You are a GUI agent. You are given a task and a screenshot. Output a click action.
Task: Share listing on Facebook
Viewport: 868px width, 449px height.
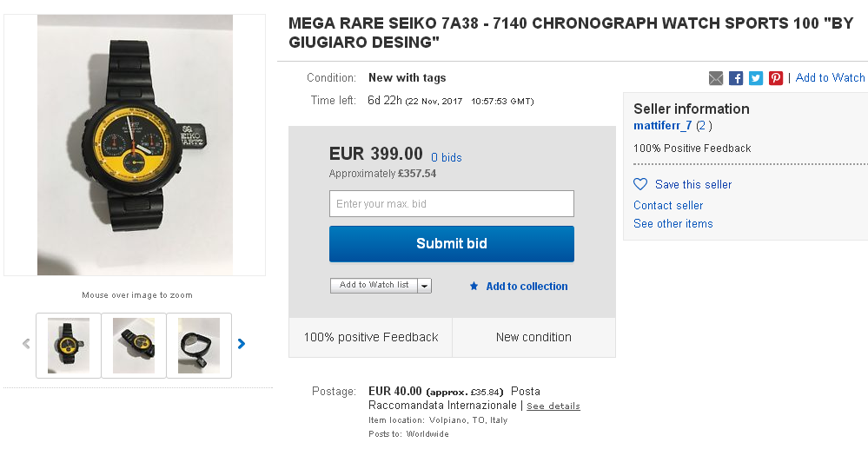coord(736,78)
